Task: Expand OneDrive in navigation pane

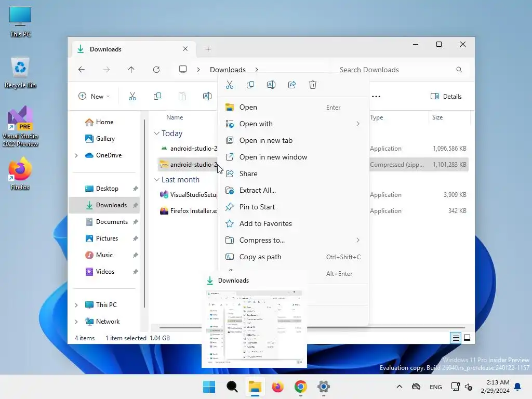Action: pos(76,155)
